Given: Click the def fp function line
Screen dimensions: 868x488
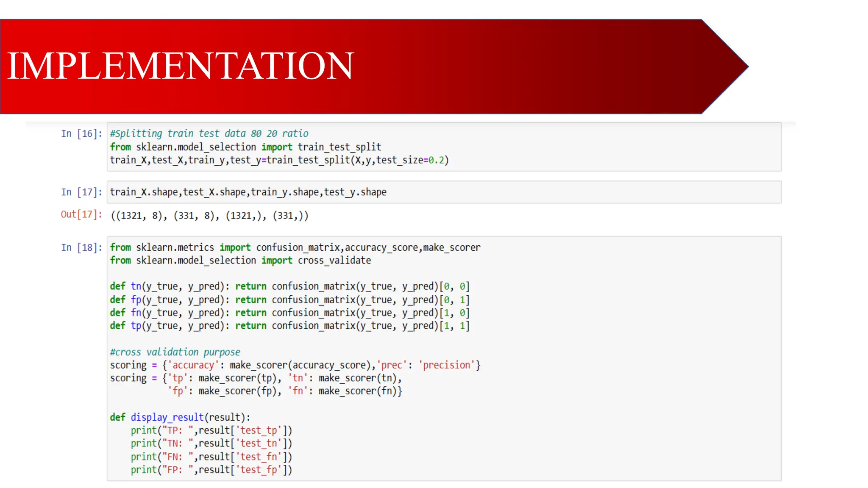Looking at the screenshot, I should click(289, 300).
